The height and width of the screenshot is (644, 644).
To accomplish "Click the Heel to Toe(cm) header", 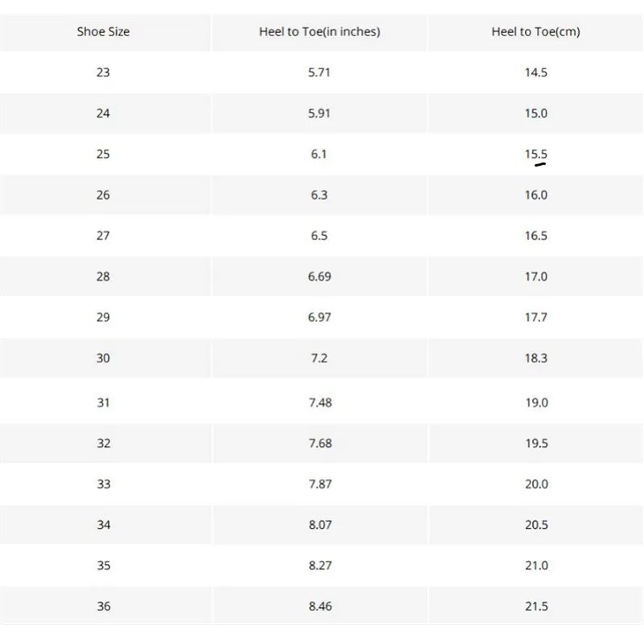I will click(535, 32).
